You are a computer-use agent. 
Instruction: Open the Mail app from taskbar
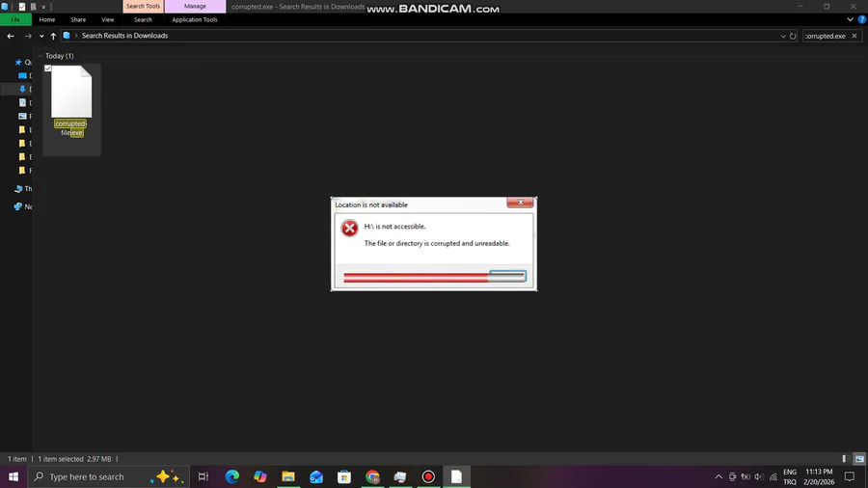316,476
